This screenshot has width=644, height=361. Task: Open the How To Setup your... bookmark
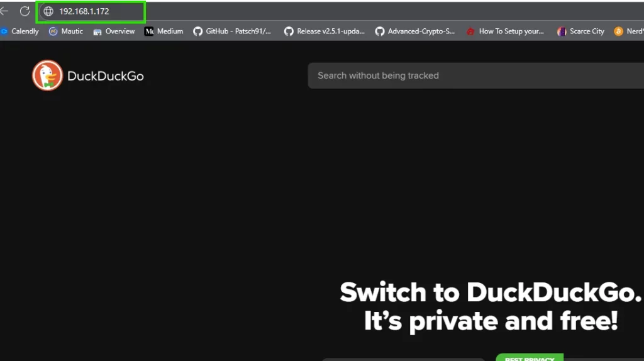tap(505, 31)
